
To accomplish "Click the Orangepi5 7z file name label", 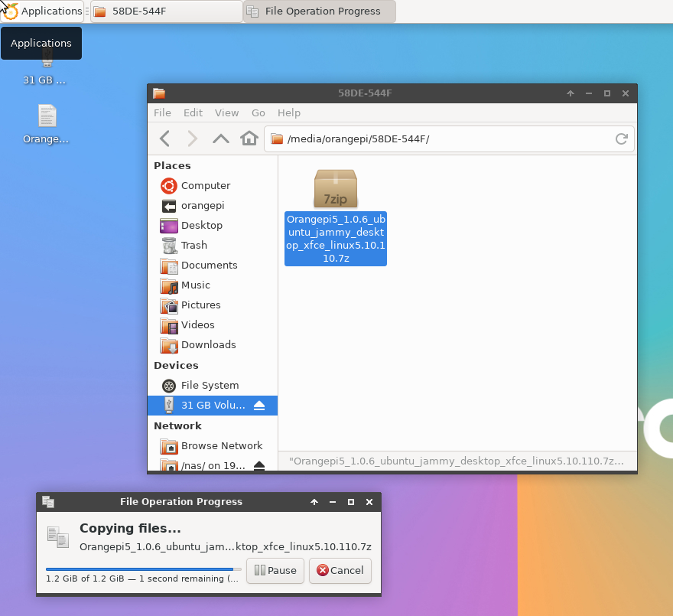I will (x=336, y=239).
